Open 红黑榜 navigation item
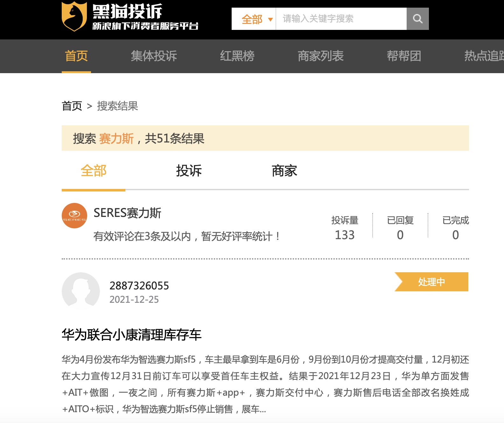Image resolution: width=504 pixels, height=423 pixels. [237, 56]
